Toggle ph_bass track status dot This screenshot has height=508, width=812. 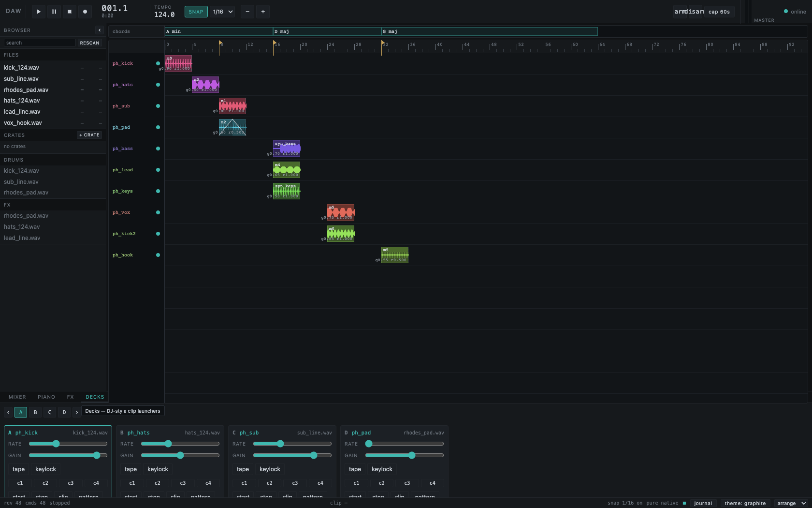pos(158,149)
